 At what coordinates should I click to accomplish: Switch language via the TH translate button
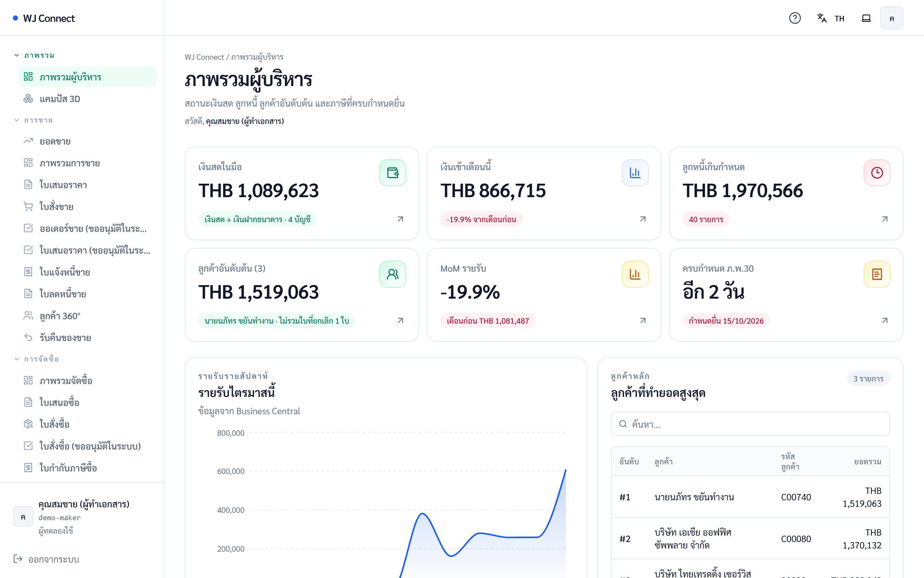point(830,18)
